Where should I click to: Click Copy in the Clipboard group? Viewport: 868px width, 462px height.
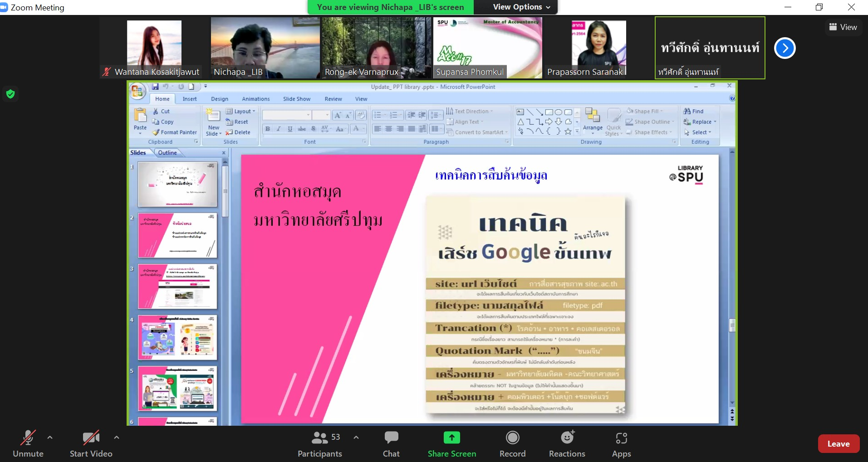tap(163, 122)
